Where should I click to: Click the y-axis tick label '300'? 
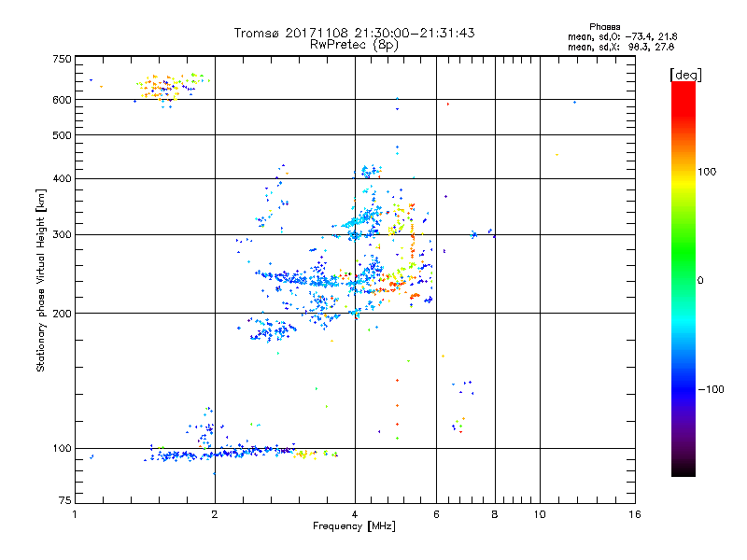(x=62, y=235)
